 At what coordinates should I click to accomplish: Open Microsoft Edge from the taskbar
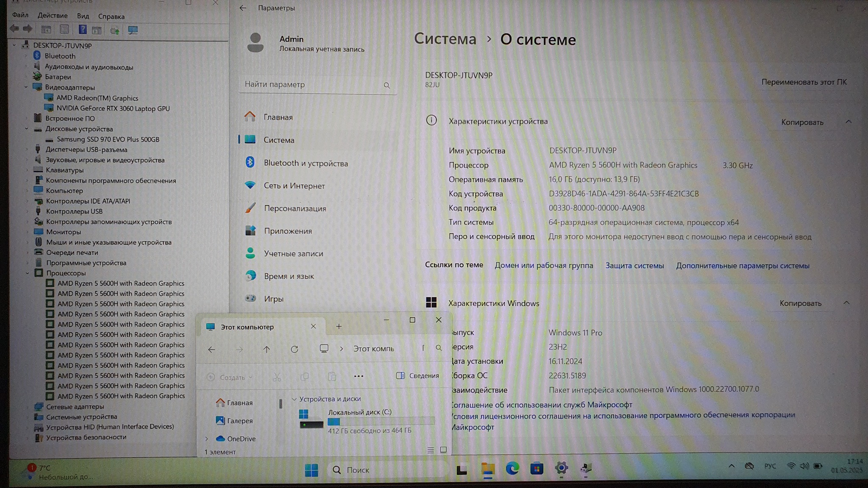click(512, 469)
